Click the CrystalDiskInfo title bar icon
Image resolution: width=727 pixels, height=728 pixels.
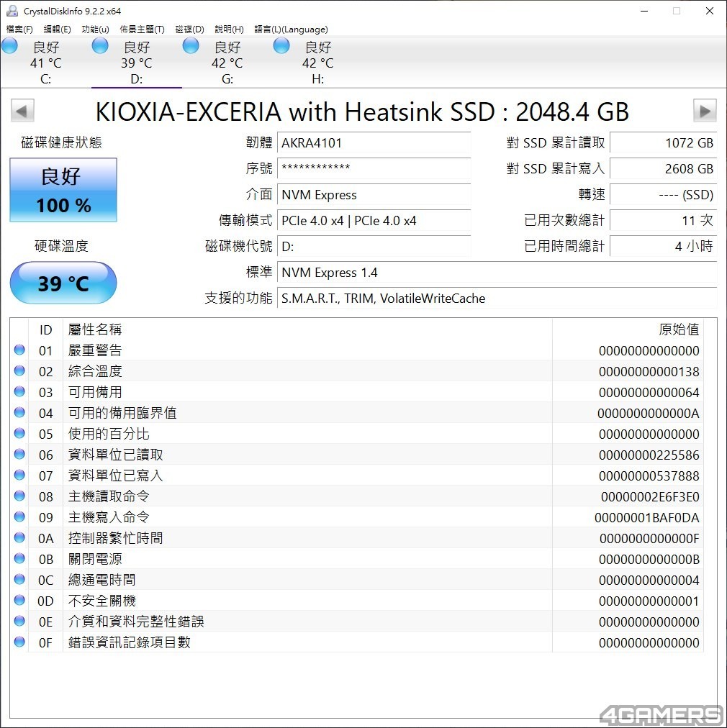pyautogui.click(x=12, y=11)
